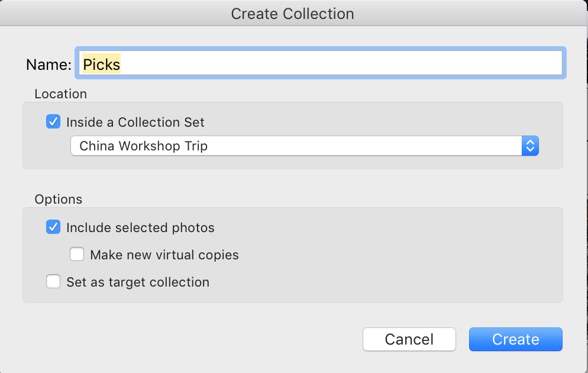
Task: Click the Include selected photos label text
Action: tap(140, 228)
